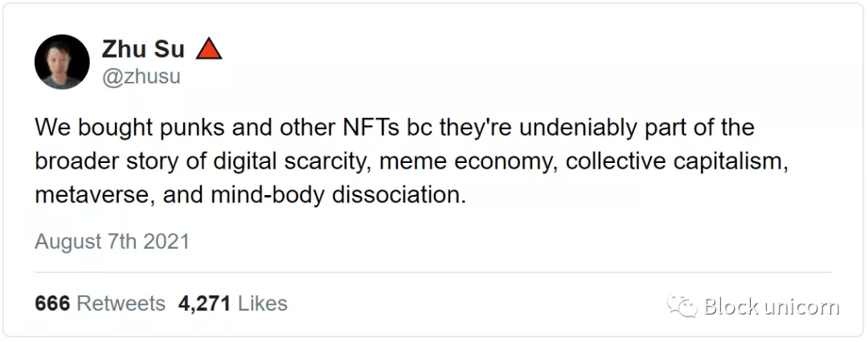Click the Block unicorn watermark text

772,307
